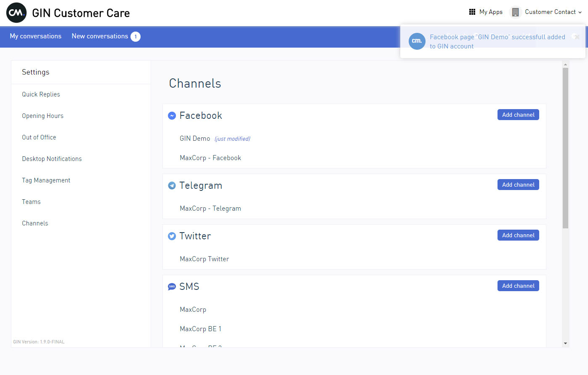The height and width of the screenshot is (375, 588).
Task: Open the MaxCorp Twitter channel
Action: tap(204, 259)
